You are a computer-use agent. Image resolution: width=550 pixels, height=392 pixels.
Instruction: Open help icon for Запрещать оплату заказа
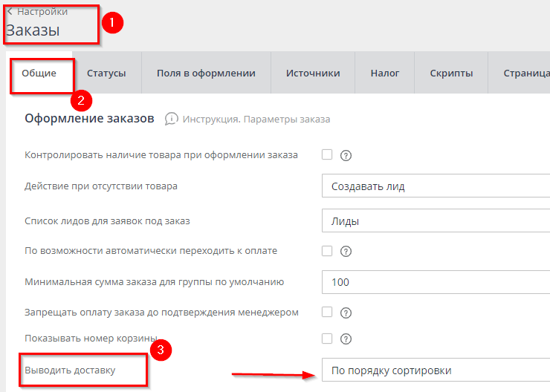coord(345,312)
